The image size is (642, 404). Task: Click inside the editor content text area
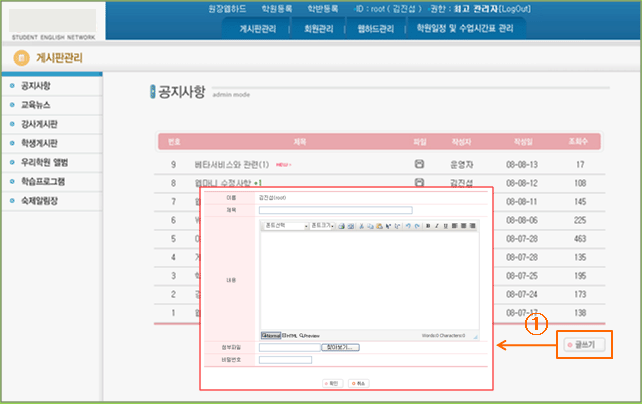coord(369,280)
